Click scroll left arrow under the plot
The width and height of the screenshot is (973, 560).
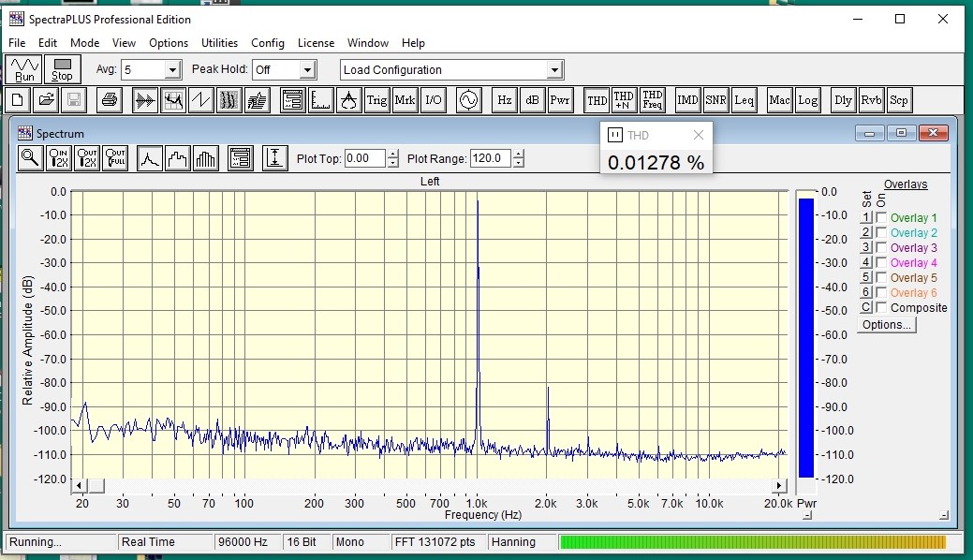tap(79, 485)
